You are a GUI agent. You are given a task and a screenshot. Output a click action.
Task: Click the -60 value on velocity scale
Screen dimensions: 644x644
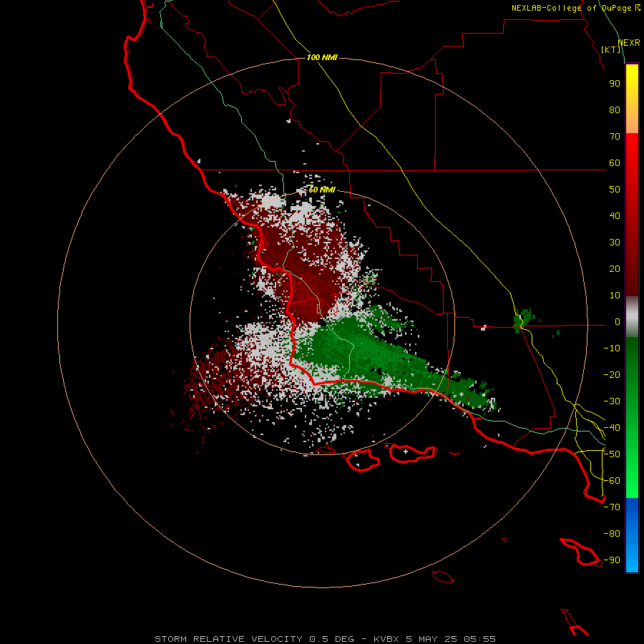[x=612, y=481]
